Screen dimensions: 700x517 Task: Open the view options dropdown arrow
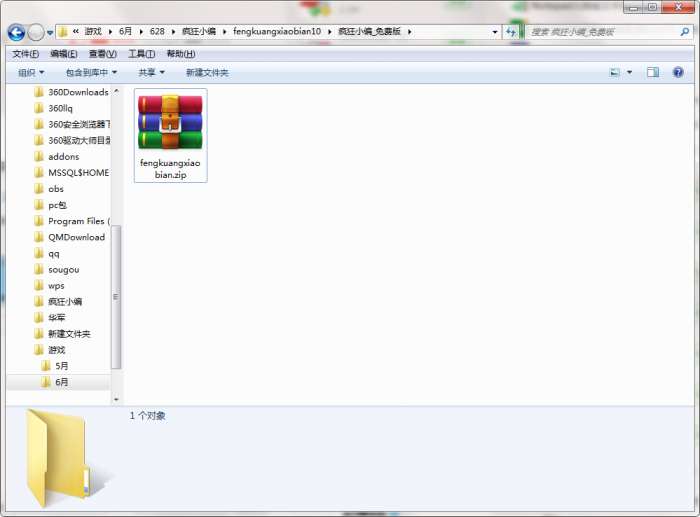coord(629,72)
